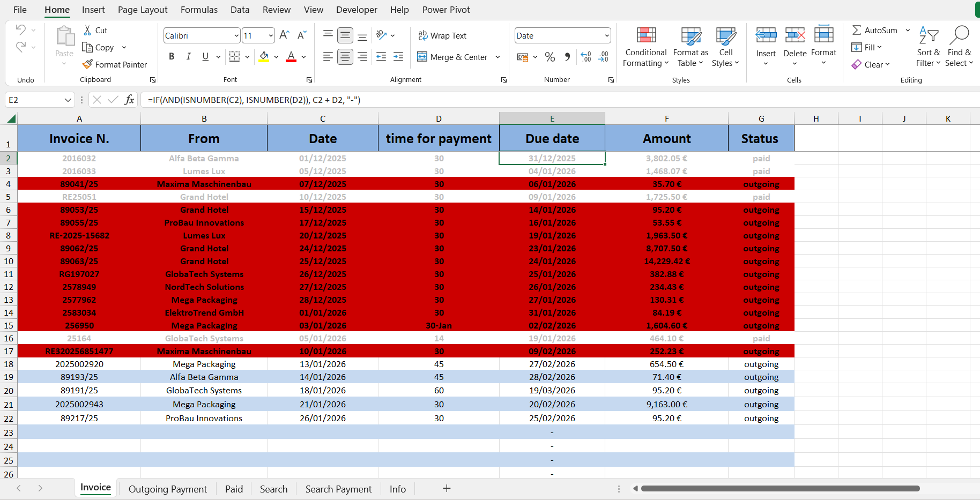This screenshot has width=980, height=500.
Task: Toggle Italic formatting
Action: tap(188, 57)
